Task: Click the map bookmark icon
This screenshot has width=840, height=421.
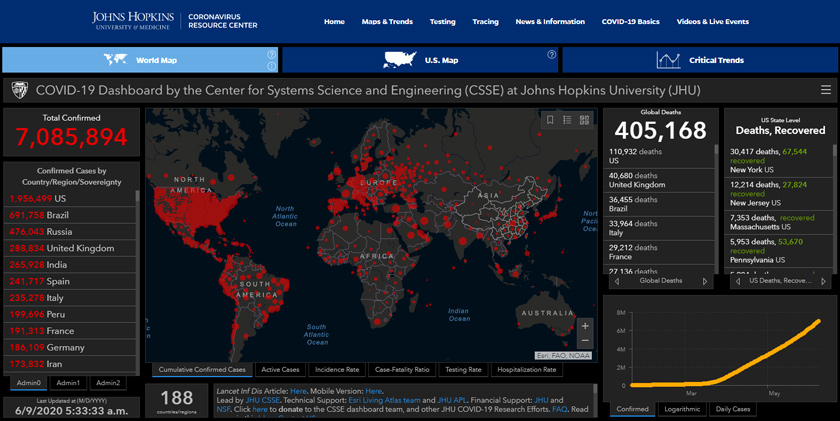Action: [x=550, y=120]
